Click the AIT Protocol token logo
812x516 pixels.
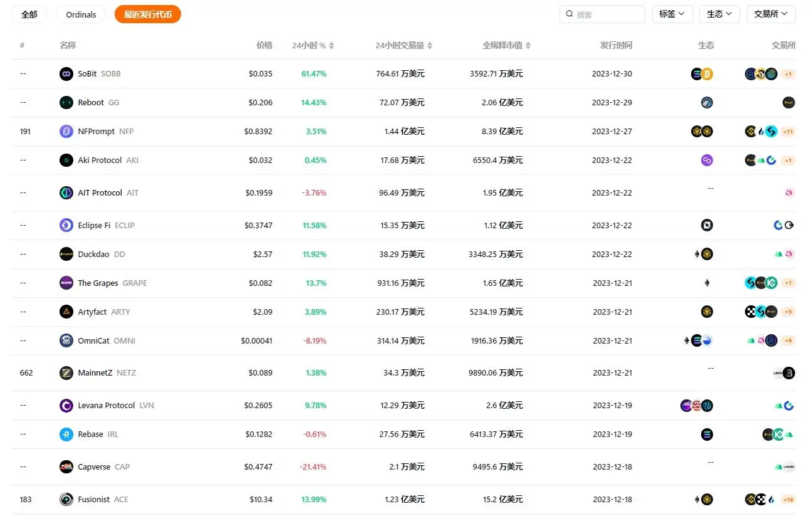click(x=66, y=193)
